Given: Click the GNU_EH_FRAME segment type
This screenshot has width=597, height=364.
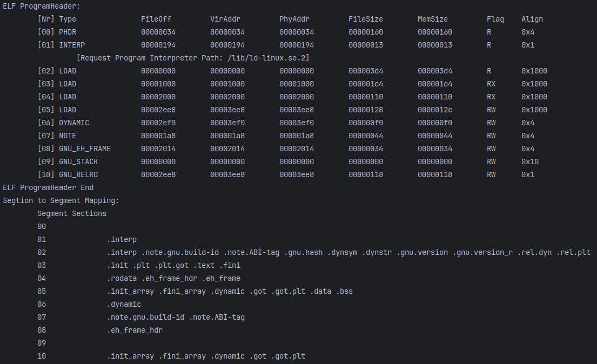Looking at the screenshot, I should [x=85, y=149].
